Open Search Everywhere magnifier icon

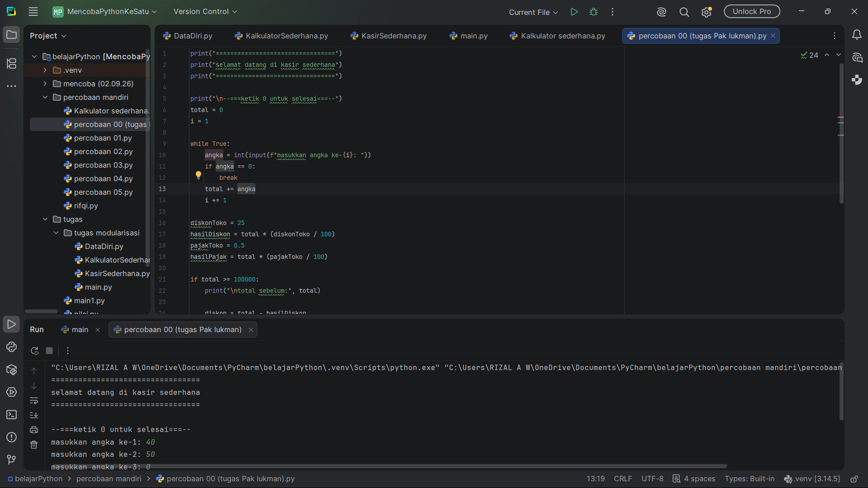684,12
